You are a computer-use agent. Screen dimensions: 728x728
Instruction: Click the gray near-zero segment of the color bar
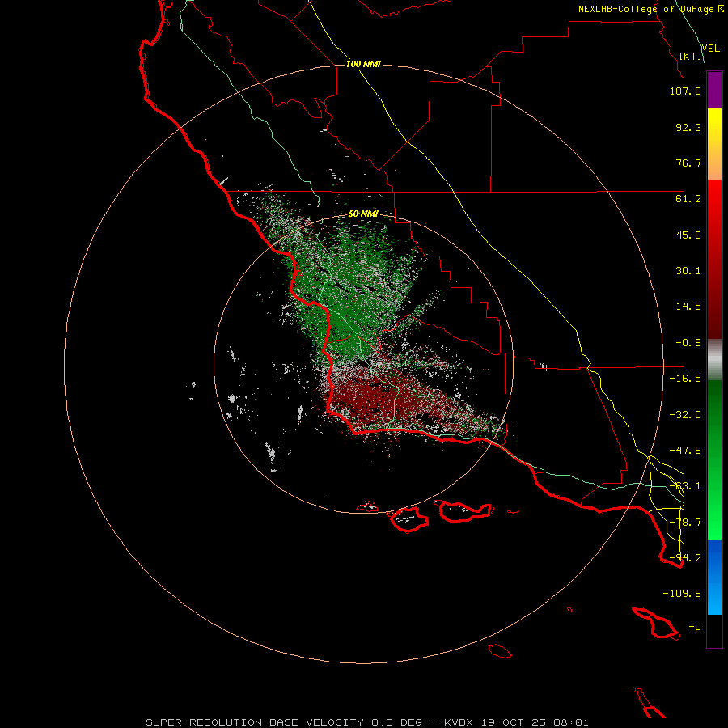coord(714,360)
